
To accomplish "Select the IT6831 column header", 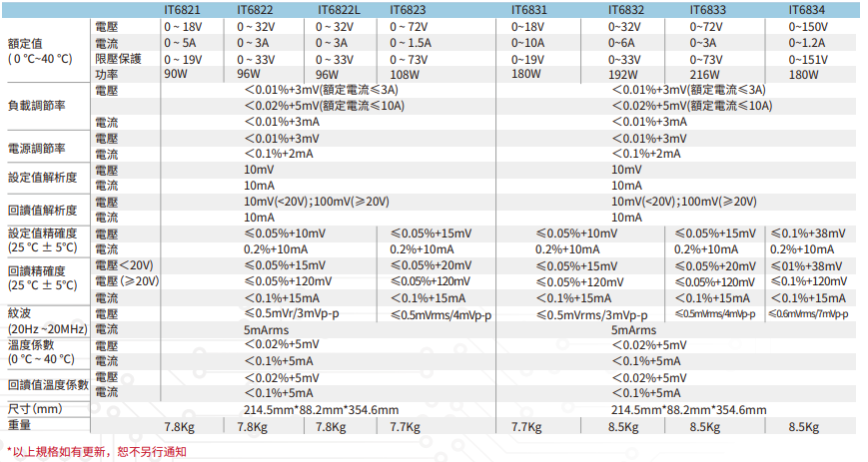I will click(x=529, y=10).
